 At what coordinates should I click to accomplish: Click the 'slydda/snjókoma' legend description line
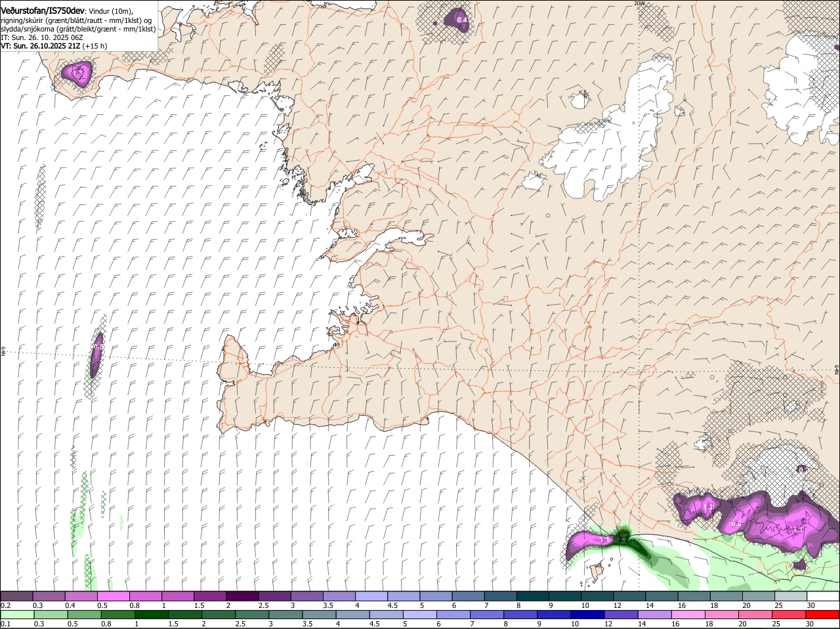tap(78, 29)
